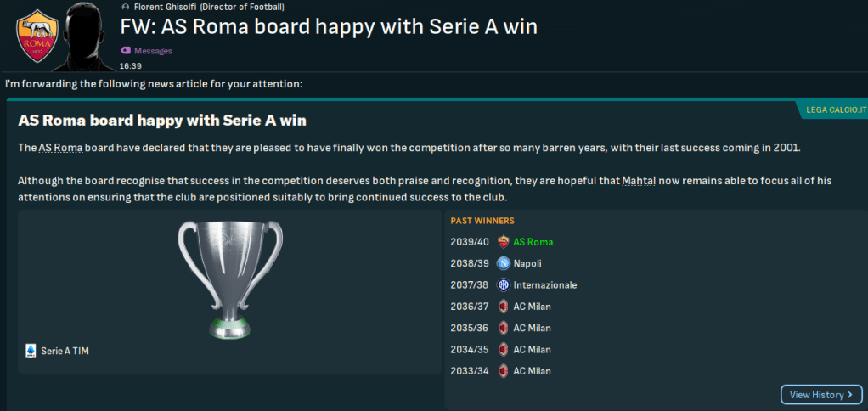This screenshot has height=411, width=868.
Task: Select AS Roma 2039/40 winner entry
Action: coord(533,242)
